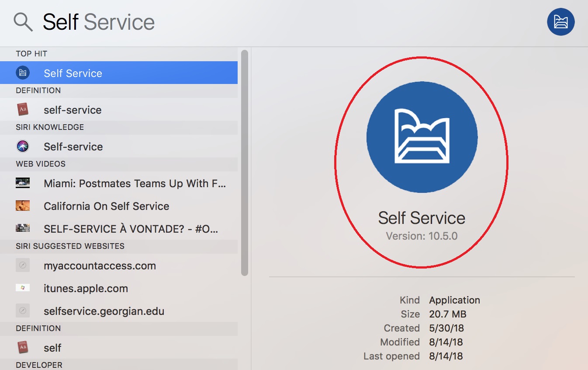Open selfservice.georgian.edu suggested website

tap(119, 311)
